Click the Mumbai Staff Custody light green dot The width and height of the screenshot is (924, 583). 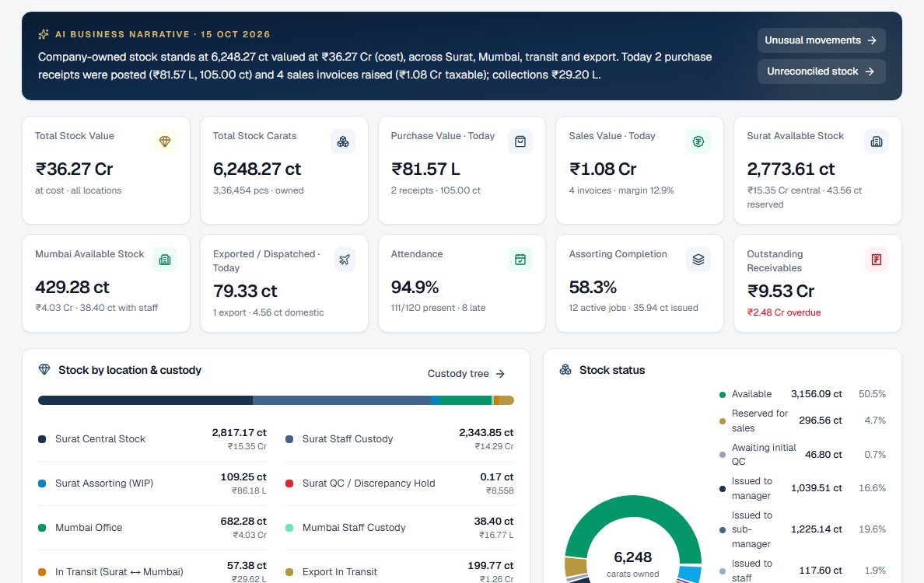[289, 528]
